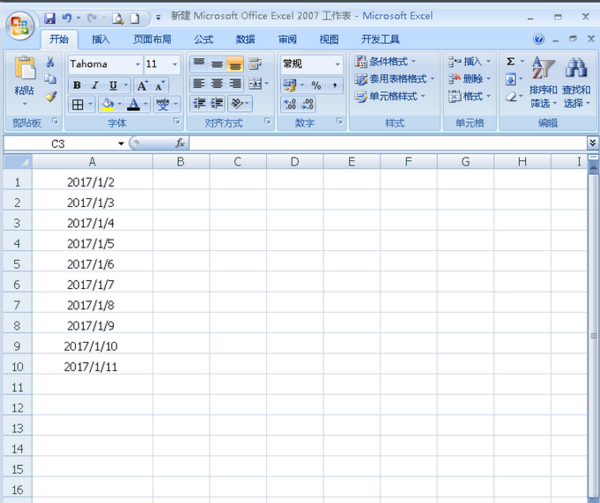This screenshot has width=600, height=503.
Task: Open the font size 11 dropdown
Action: coord(175,64)
